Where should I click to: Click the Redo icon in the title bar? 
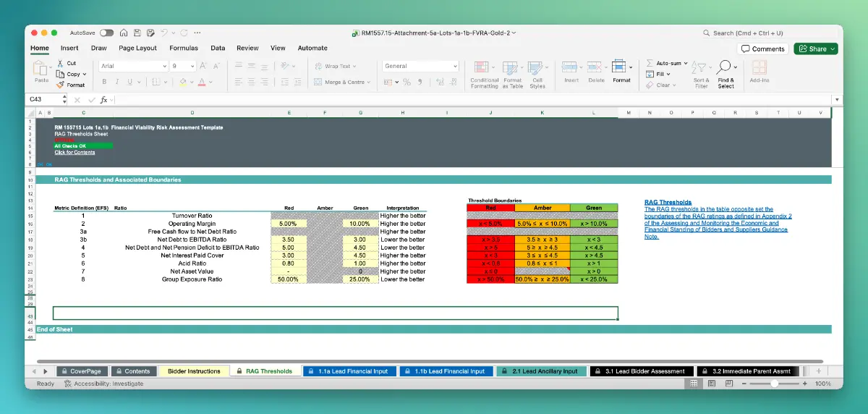(x=184, y=33)
